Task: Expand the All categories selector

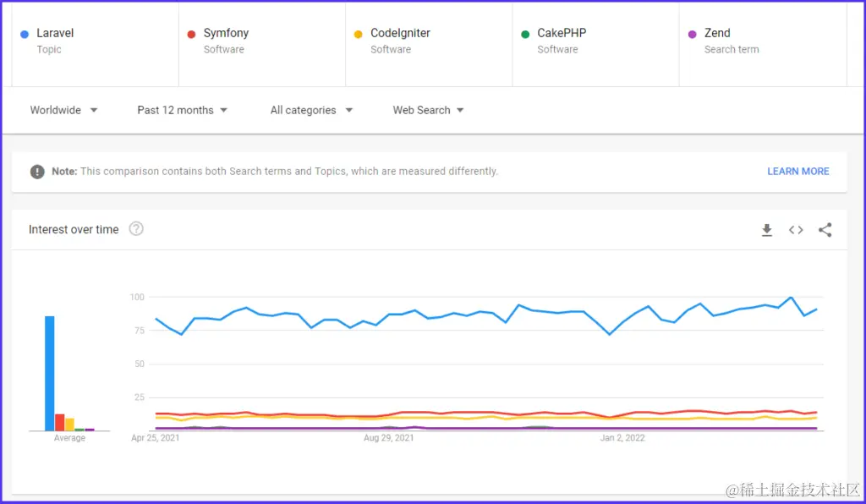Action: coord(310,110)
